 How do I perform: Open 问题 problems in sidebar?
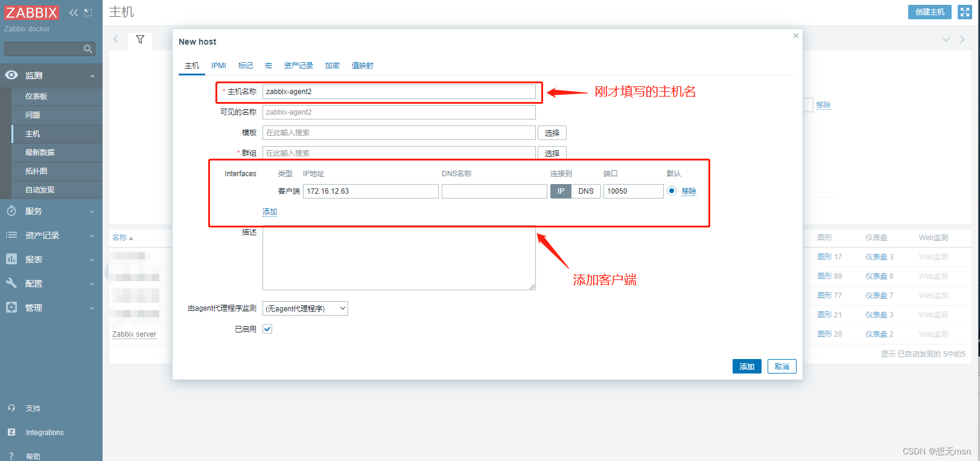pyautogui.click(x=33, y=115)
